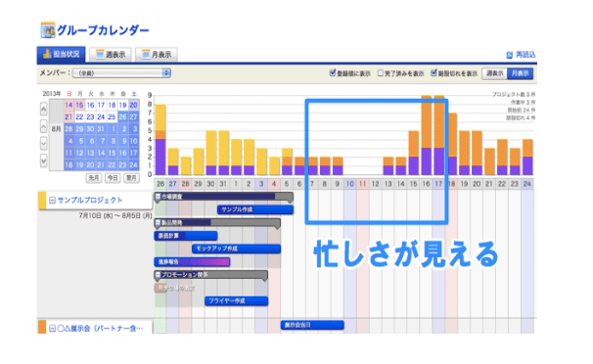This screenshot has height=364, width=593.
Task: Enable the 完了済みを表示 checkbox
Action: [380, 73]
